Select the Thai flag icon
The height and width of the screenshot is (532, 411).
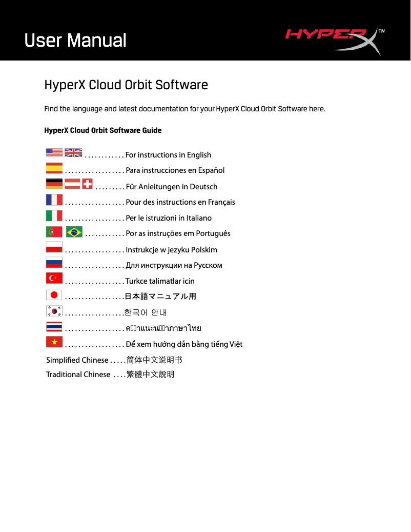(54, 325)
